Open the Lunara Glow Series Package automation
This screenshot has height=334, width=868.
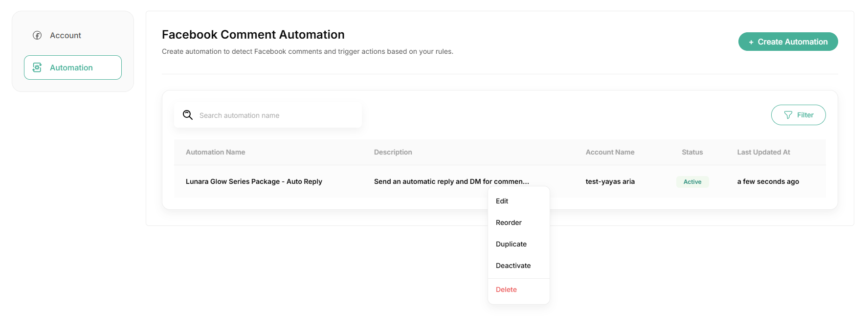(x=254, y=181)
